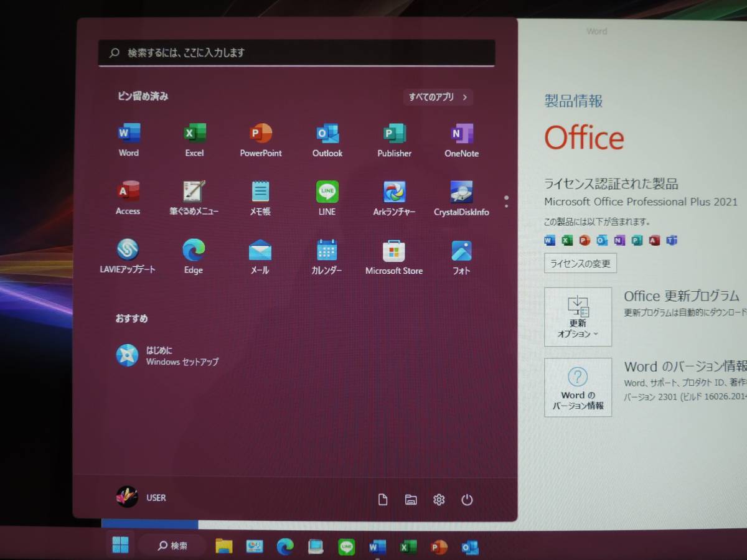Open the LAVIEアップデート app
The width and height of the screenshot is (747, 560).
(x=128, y=257)
